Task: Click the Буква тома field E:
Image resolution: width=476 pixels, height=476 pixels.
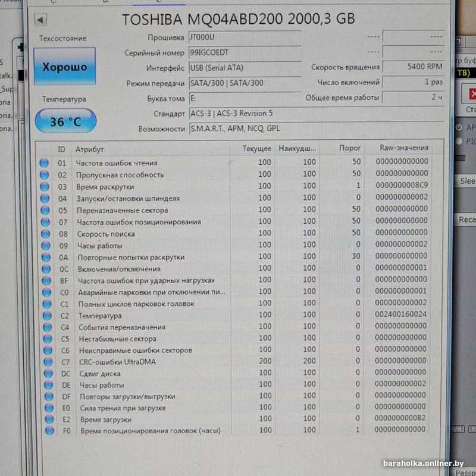Action: coord(245,98)
